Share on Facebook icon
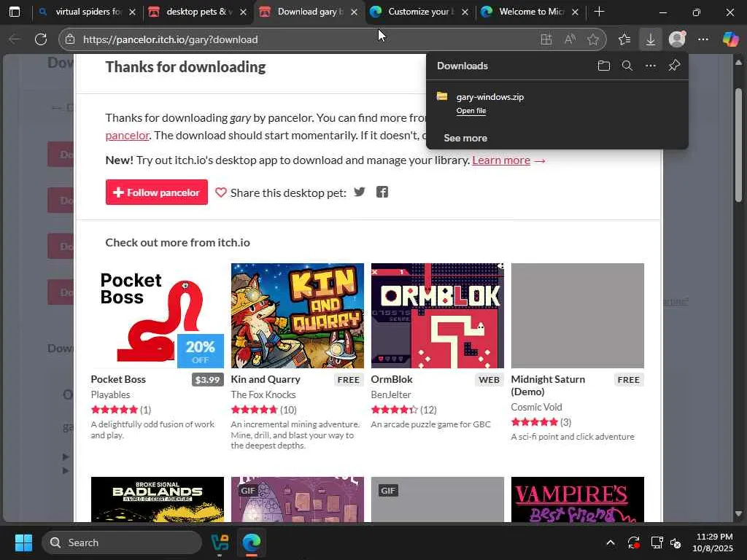Image resolution: width=747 pixels, height=560 pixels. point(382,192)
